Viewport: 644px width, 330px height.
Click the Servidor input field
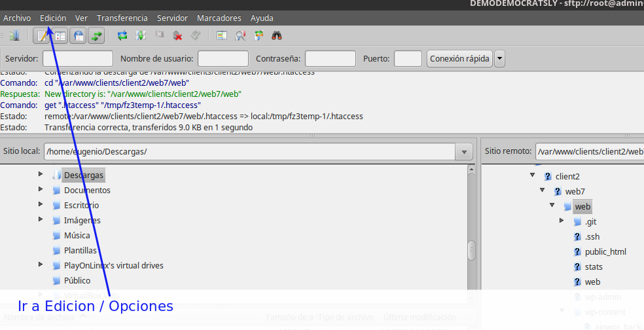pos(78,59)
